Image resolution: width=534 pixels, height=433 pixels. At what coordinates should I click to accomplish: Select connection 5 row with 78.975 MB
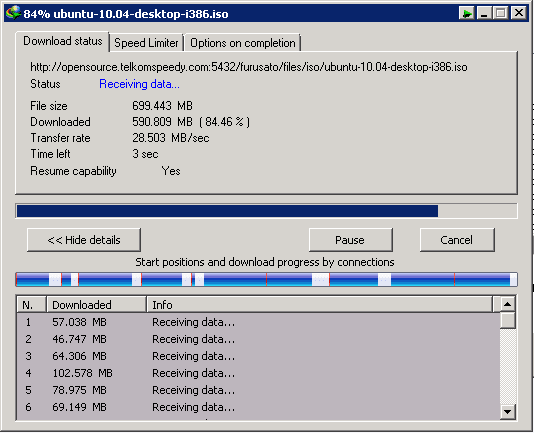tap(258, 390)
